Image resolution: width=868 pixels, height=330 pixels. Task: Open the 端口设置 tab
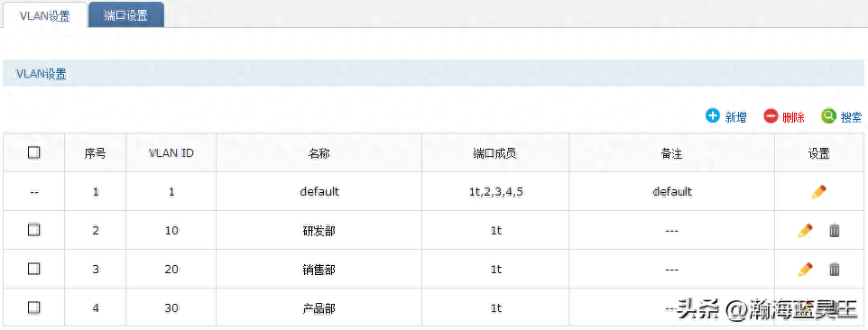[x=125, y=15]
